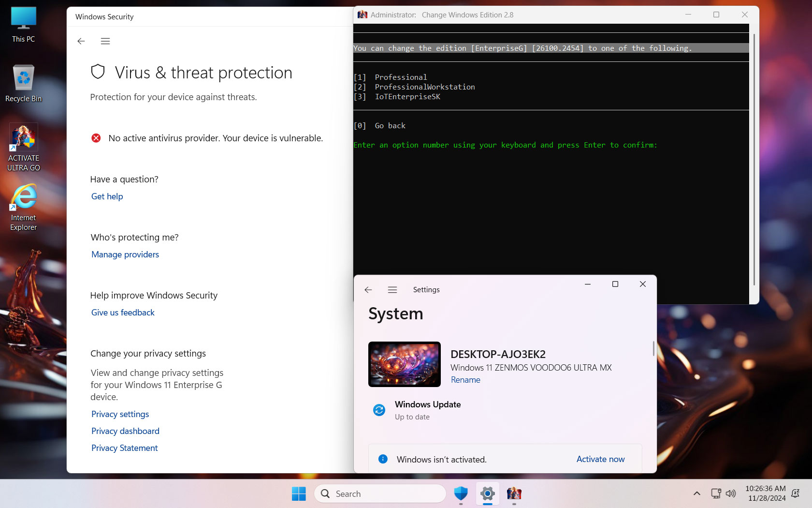Click Get help link
The image size is (812, 508).
pos(107,196)
